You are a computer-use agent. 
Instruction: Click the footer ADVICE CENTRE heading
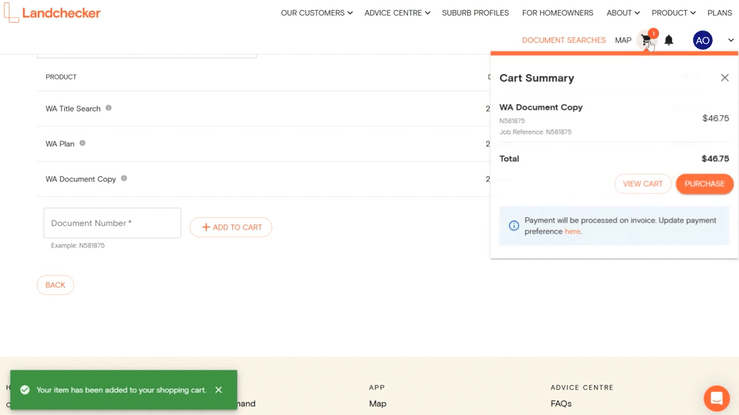point(582,387)
